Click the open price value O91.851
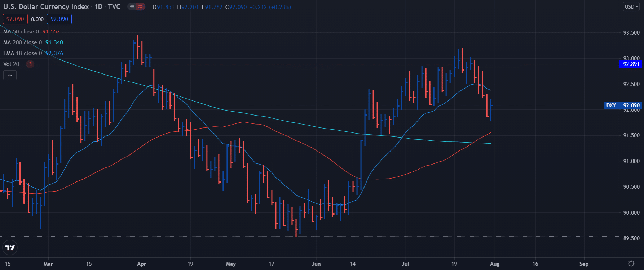The width and height of the screenshot is (644, 270). point(163,7)
